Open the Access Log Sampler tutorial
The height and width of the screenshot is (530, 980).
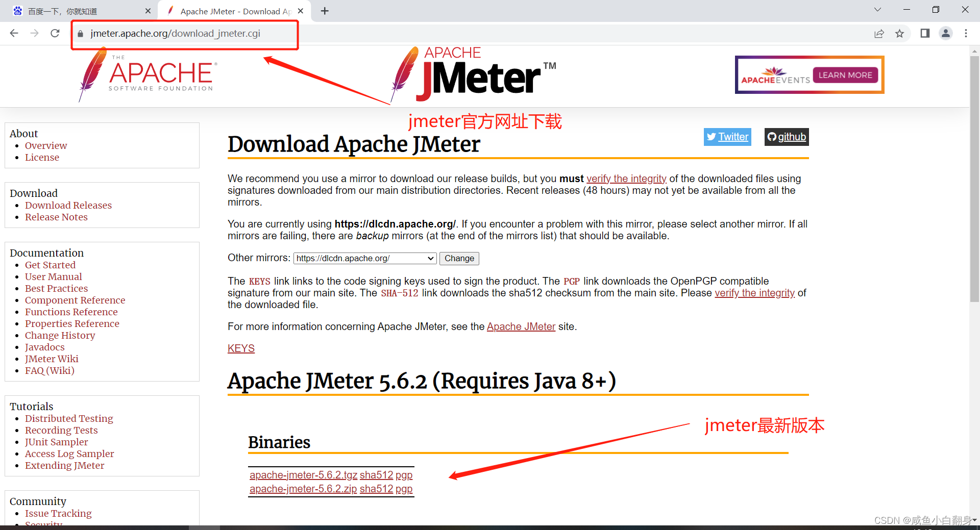(x=69, y=453)
